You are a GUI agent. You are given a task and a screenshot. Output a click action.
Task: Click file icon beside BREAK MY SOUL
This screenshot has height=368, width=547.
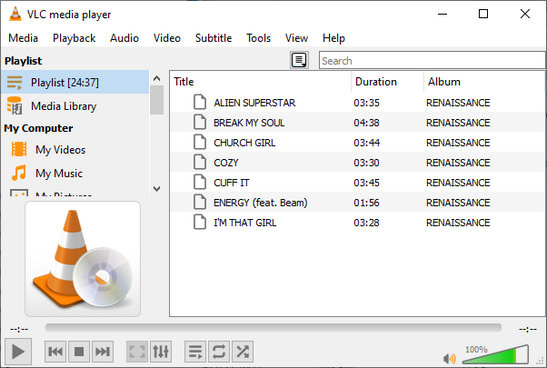(x=200, y=122)
